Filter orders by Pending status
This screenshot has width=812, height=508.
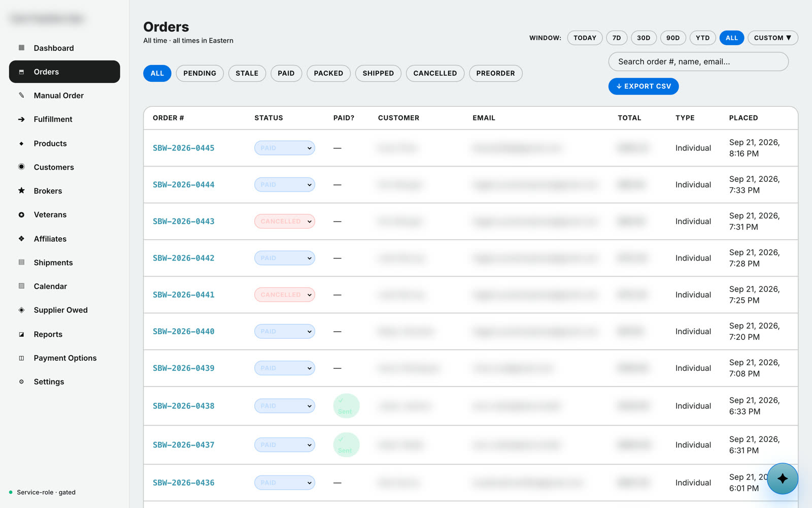pyautogui.click(x=199, y=73)
